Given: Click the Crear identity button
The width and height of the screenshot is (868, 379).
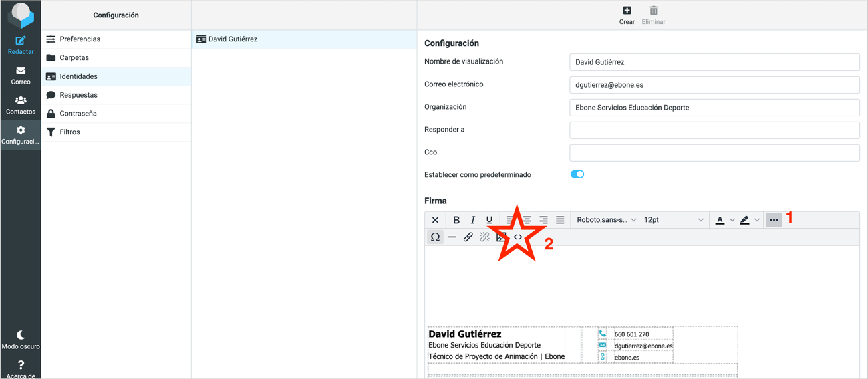Looking at the screenshot, I should [627, 15].
